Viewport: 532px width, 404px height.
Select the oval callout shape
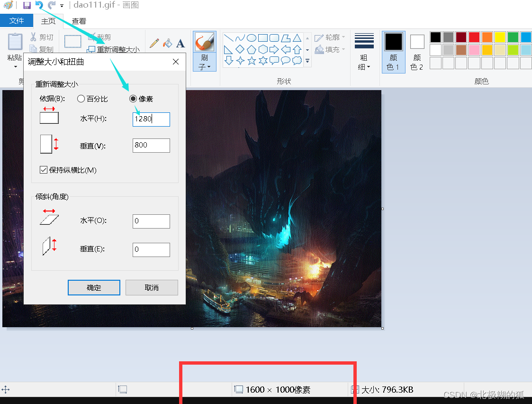point(286,61)
